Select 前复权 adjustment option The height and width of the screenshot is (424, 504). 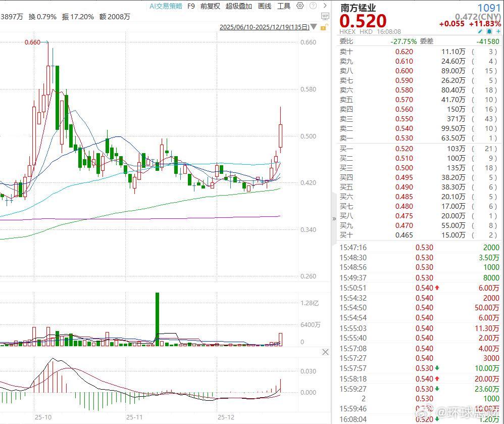[x=210, y=6]
